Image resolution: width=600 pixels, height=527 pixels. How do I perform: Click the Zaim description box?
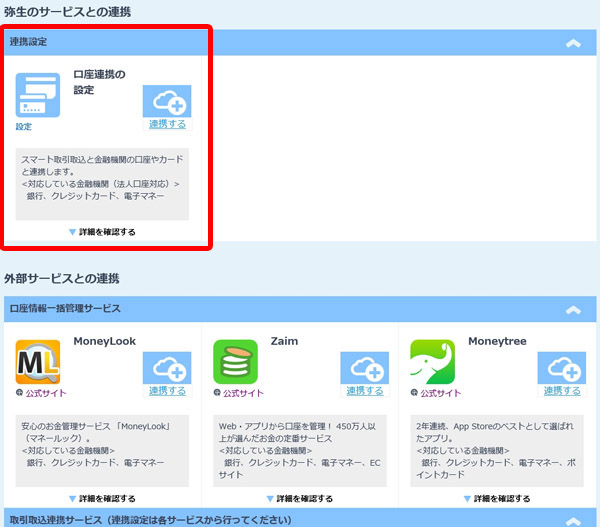[x=300, y=451]
